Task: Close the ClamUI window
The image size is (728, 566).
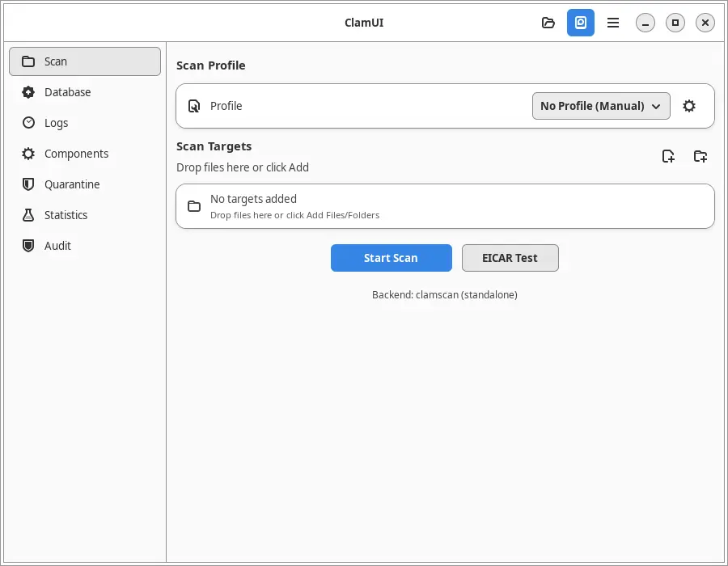Action: (705, 23)
